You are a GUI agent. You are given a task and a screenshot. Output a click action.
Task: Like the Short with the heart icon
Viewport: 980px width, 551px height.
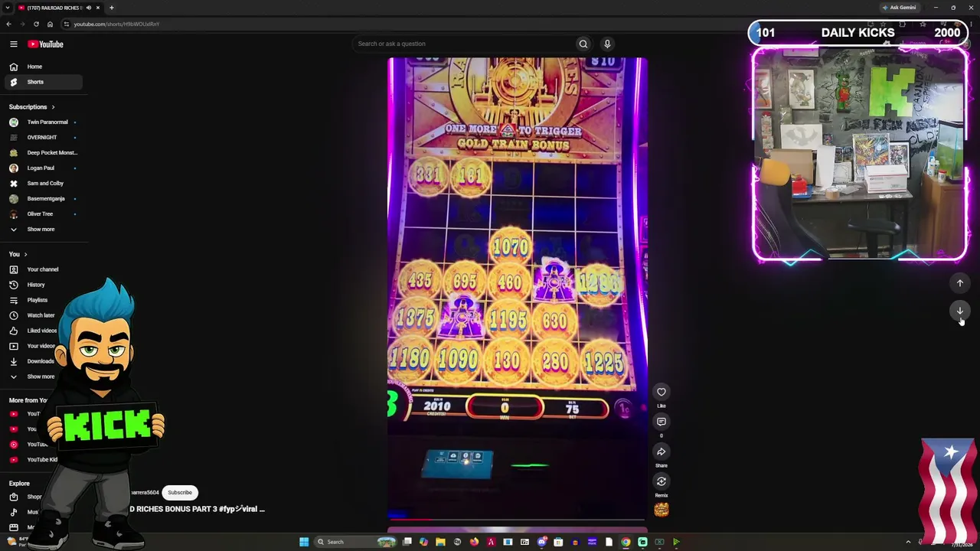[661, 392]
